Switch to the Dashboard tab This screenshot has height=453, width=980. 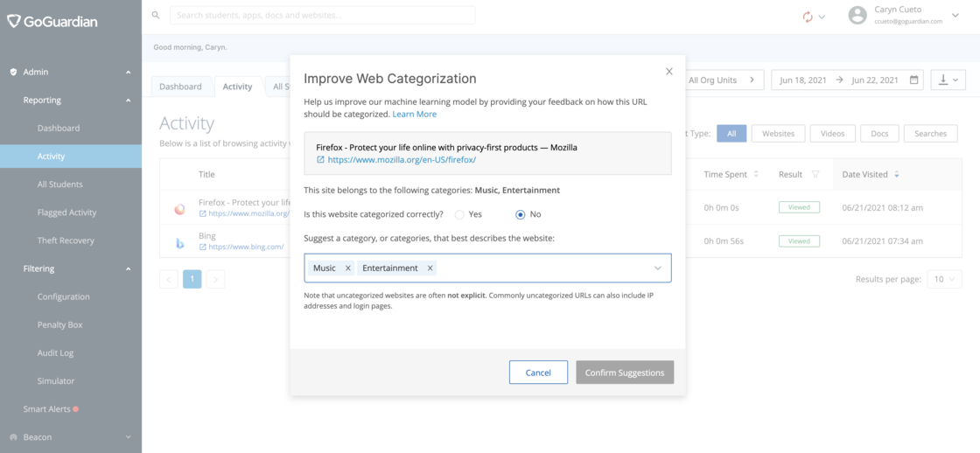[x=180, y=87]
